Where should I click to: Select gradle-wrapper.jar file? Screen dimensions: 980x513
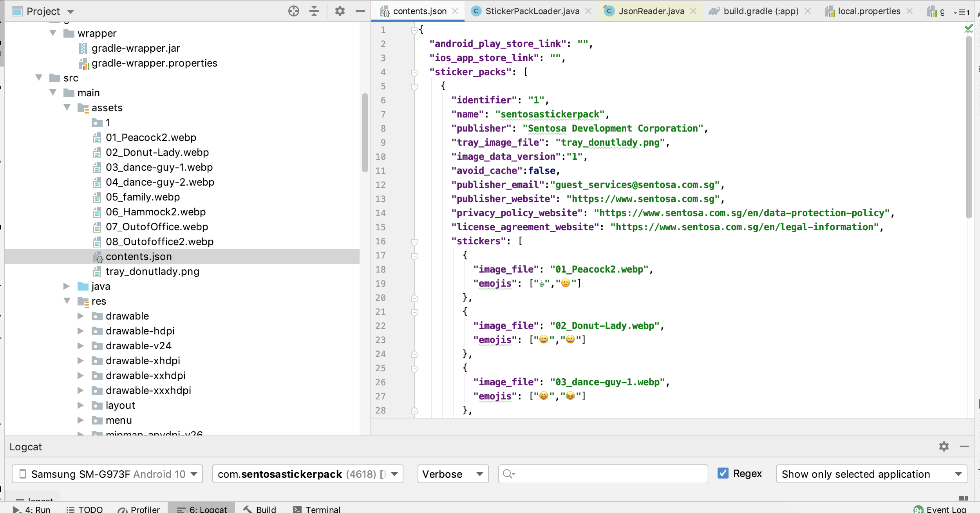(136, 48)
